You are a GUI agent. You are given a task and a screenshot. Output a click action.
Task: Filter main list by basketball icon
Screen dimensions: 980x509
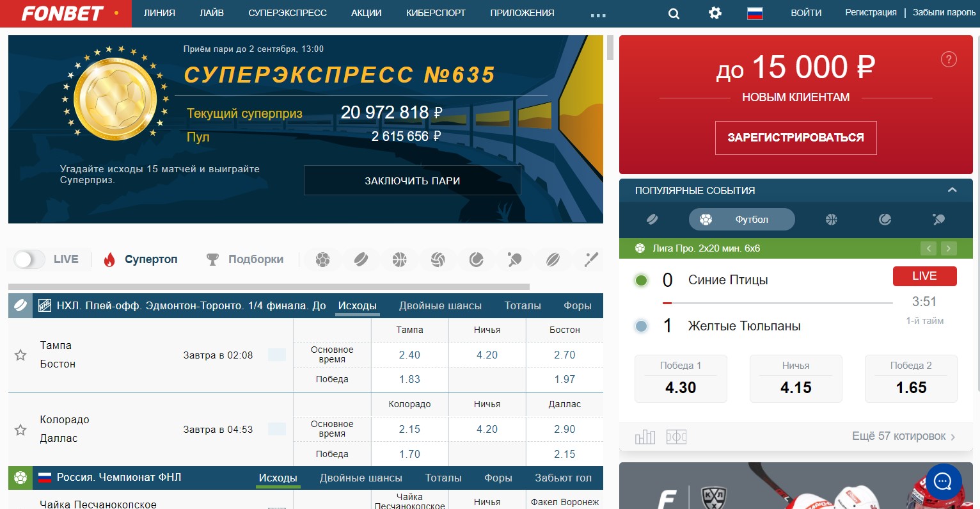tap(400, 259)
